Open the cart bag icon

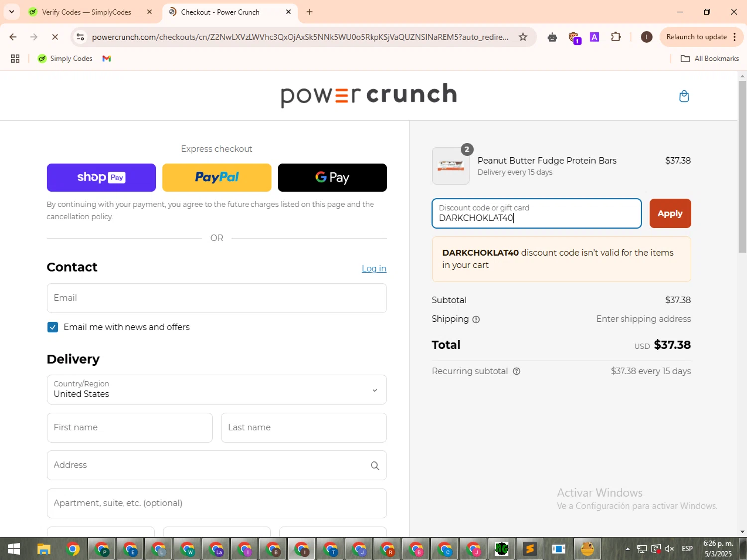[684, 96]
